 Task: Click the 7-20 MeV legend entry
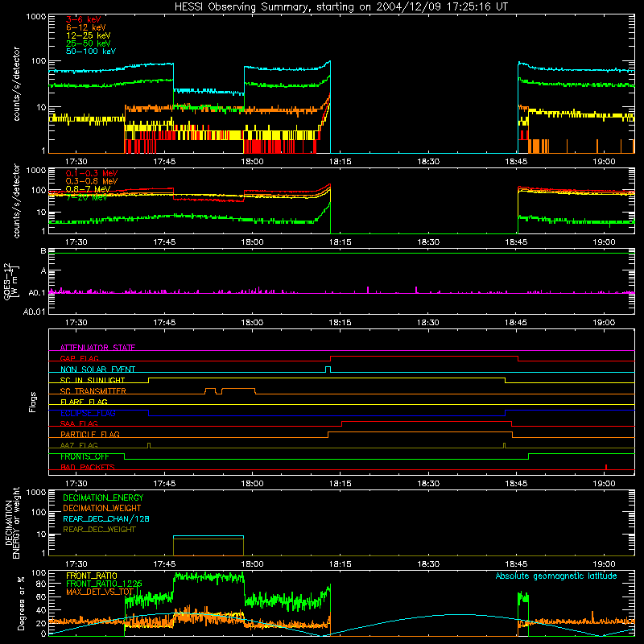(86, 197)
